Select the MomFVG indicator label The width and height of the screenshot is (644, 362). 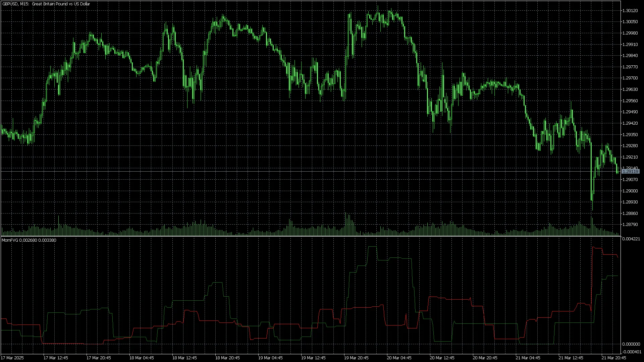click(10, 240)
